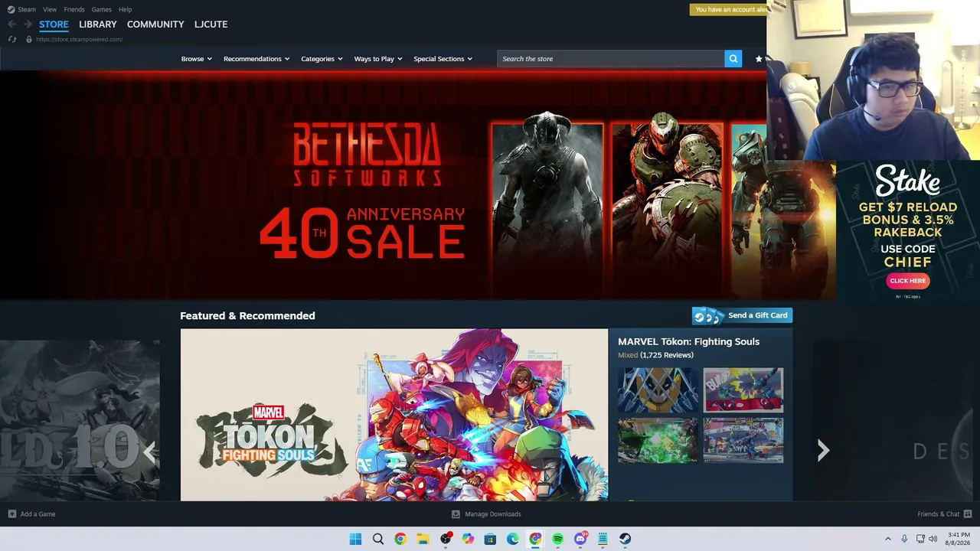Click the microphone tray icon
The height and width of the screenshot is (551, 980).
pyautogui.click(x=904, y=539)
